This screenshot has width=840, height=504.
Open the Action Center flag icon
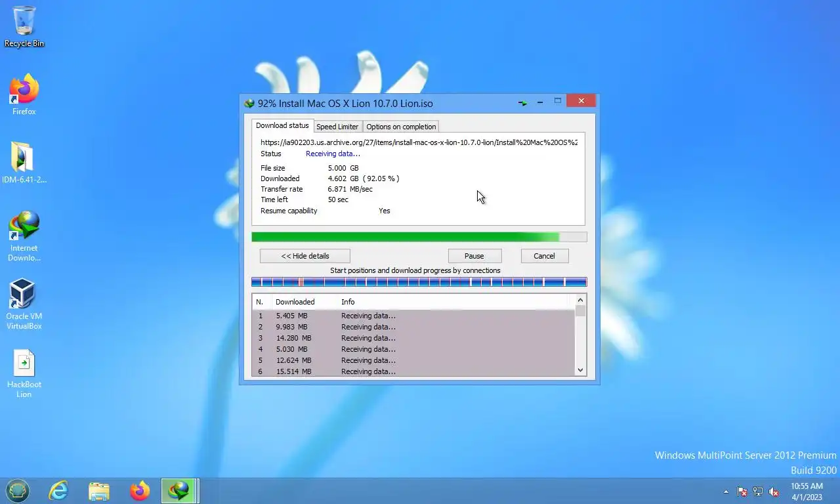coord(742,492)
